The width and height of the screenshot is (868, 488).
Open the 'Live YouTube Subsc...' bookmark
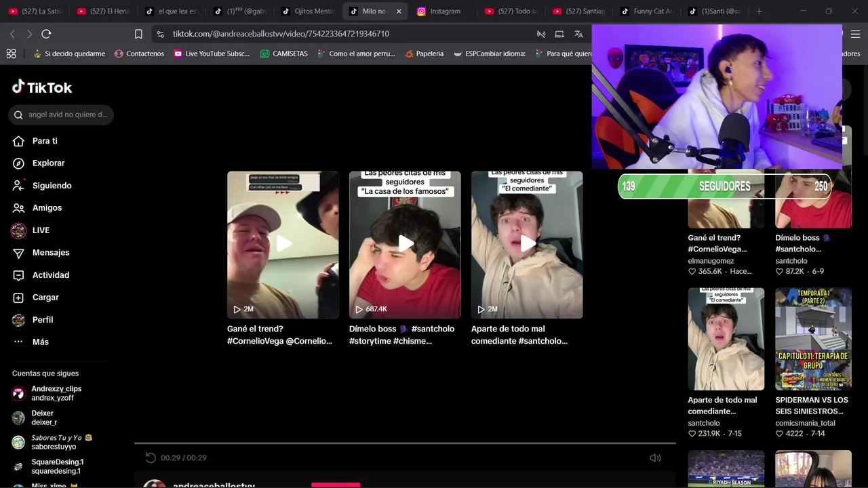coord(212,54)
